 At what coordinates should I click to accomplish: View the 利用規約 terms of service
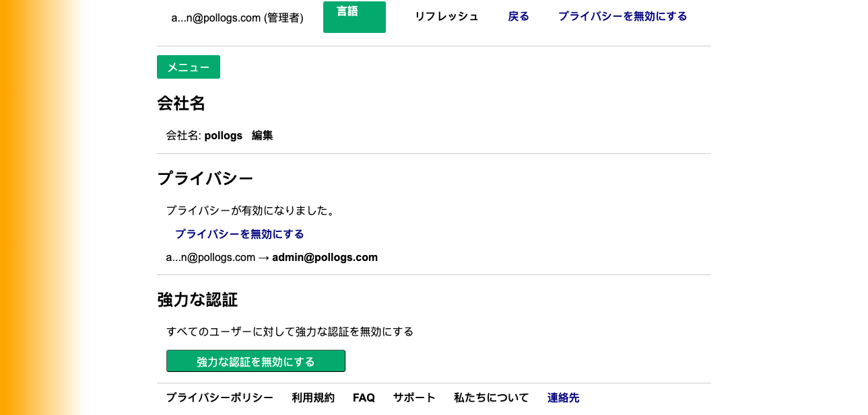(x=313, y=398)
